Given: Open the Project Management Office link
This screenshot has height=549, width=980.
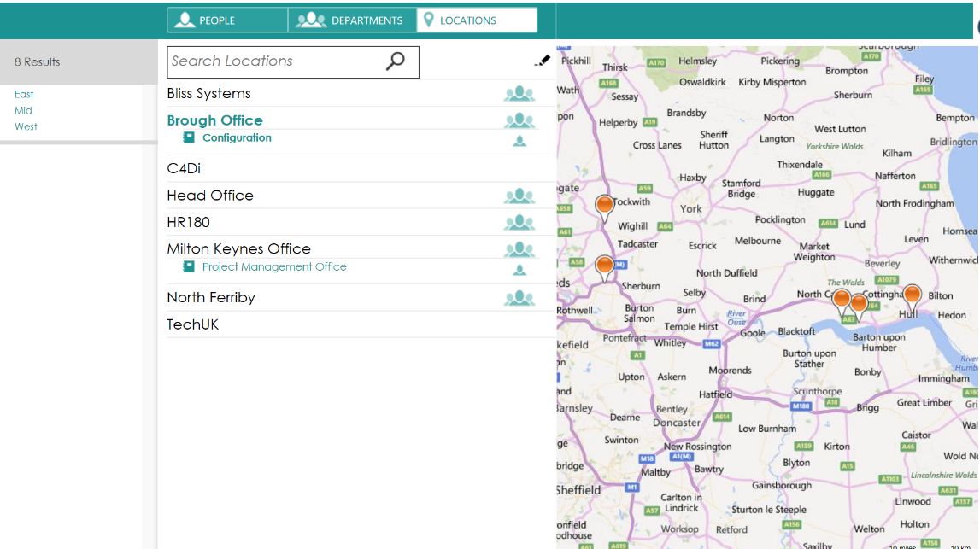Looking at the screenshot, I should [x=274, y=267].
